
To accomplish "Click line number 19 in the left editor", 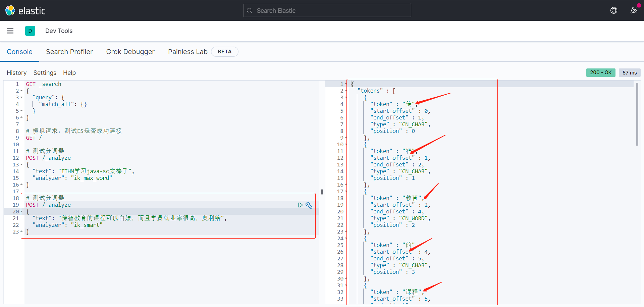I will click(16, 205).
